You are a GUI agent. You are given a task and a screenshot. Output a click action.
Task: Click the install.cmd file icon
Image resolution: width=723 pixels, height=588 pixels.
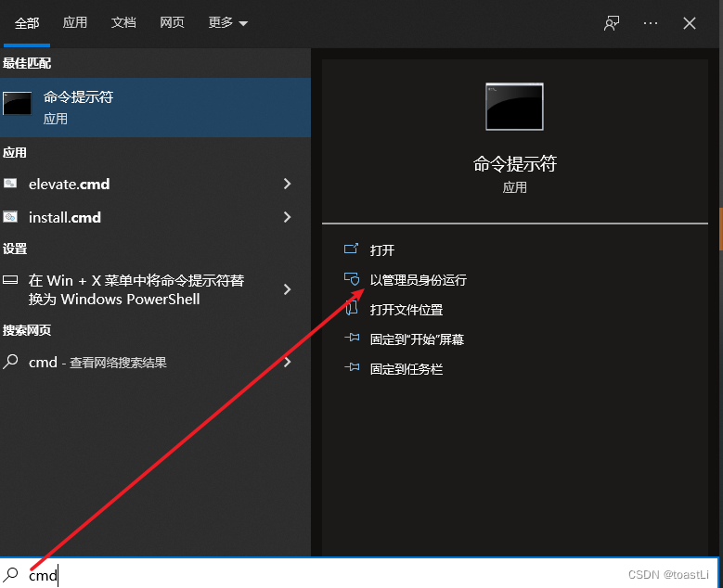tap(10, 217)
